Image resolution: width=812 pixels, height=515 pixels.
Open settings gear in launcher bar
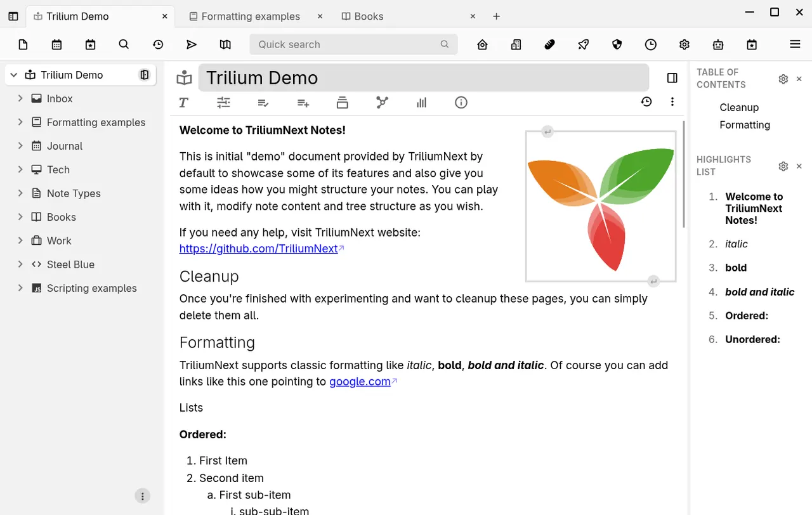point(684,44)
